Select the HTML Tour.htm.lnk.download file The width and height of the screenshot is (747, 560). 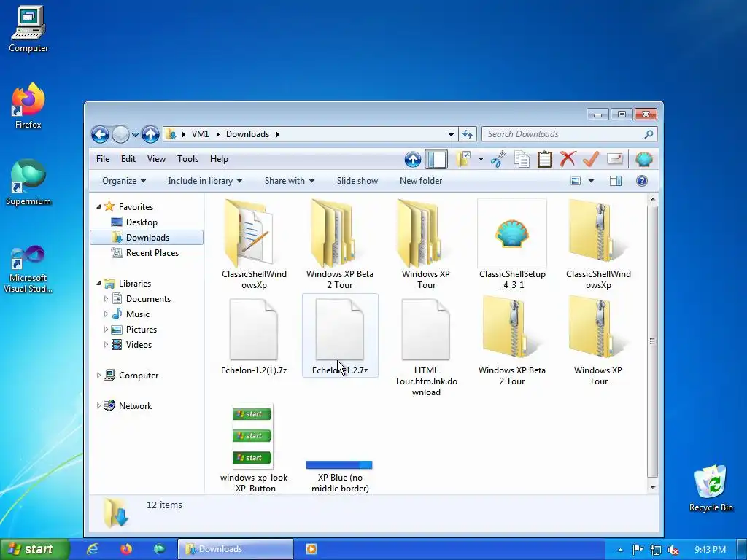point(426,347)
